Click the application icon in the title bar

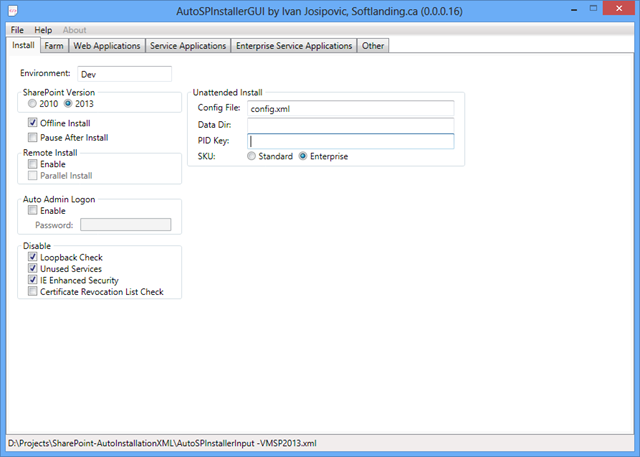(13, 11)
